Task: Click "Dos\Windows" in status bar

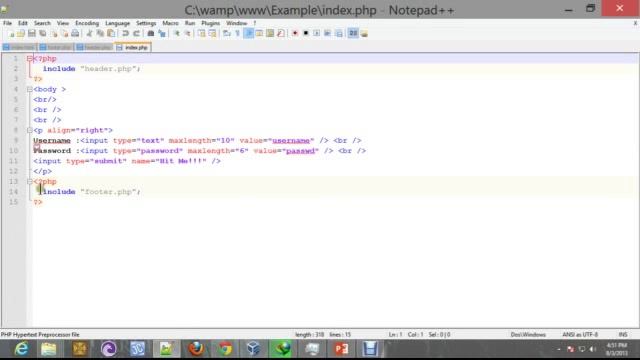Action: (x=528, y=335)
